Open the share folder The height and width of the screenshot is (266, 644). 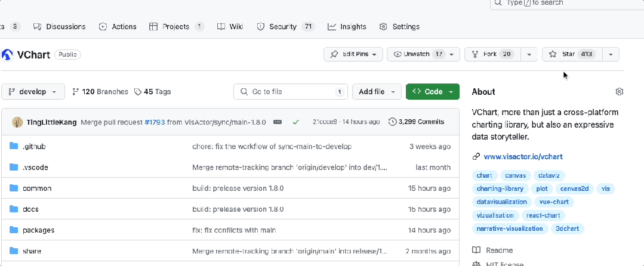[x=32, y=251]
